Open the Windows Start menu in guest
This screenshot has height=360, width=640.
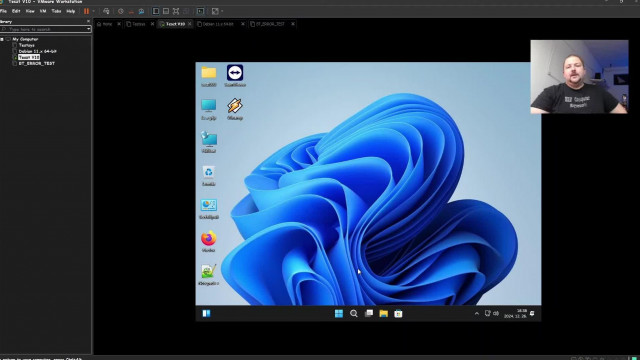click(339, 313)
